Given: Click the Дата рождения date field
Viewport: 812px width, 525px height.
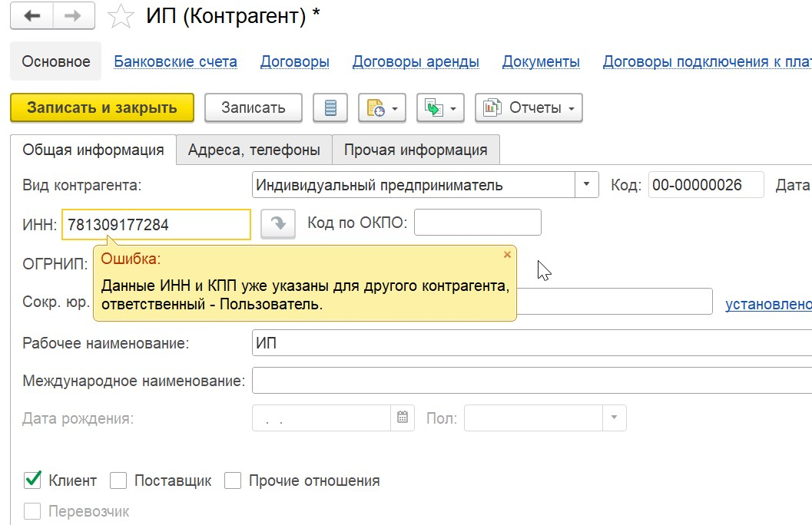Looking at the screenshot, I should pyautogui.click(x=322, y=418).
